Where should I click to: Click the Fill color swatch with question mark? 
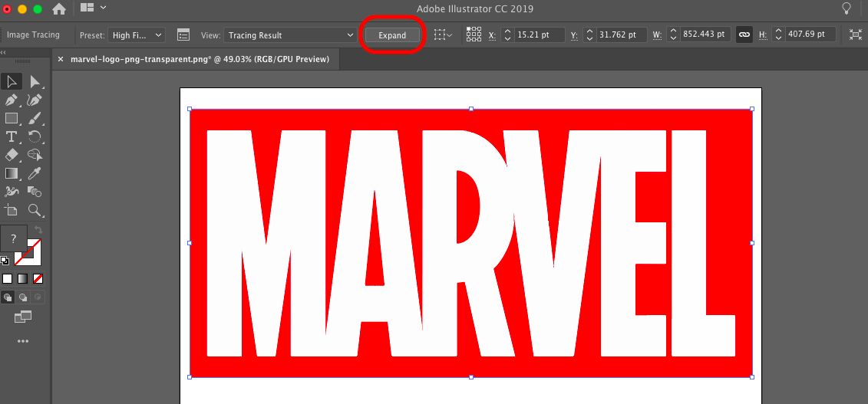[14, 238]
